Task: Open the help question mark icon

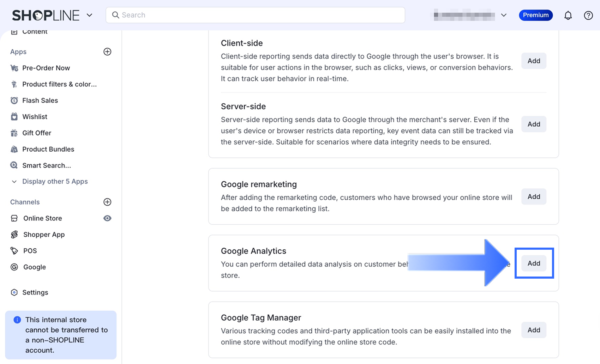Action: [x=588, y=15]
